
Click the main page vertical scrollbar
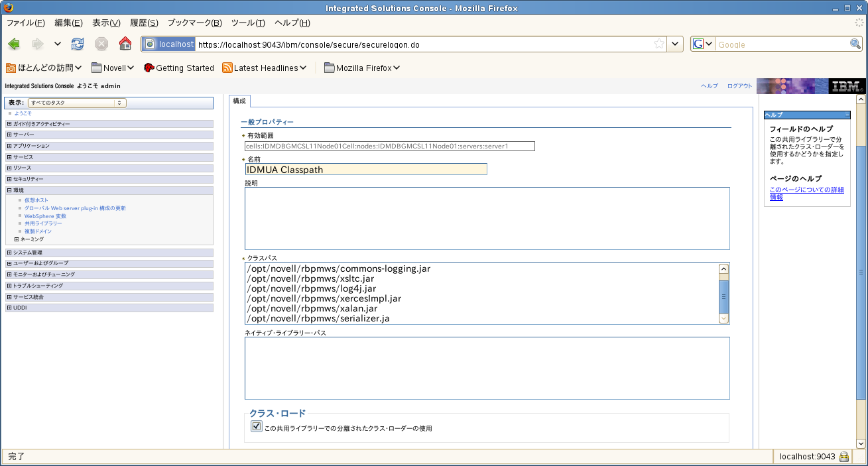(x=861, y=271)
